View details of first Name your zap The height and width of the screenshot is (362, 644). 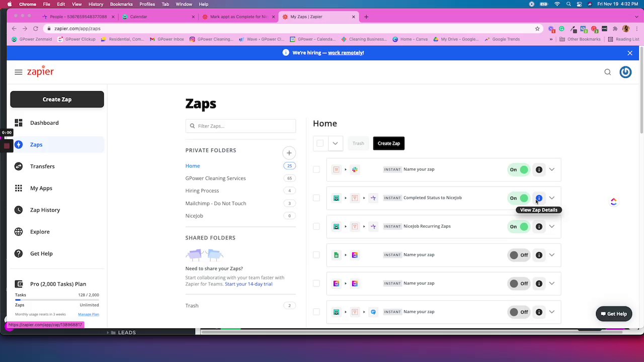point(539,170)
